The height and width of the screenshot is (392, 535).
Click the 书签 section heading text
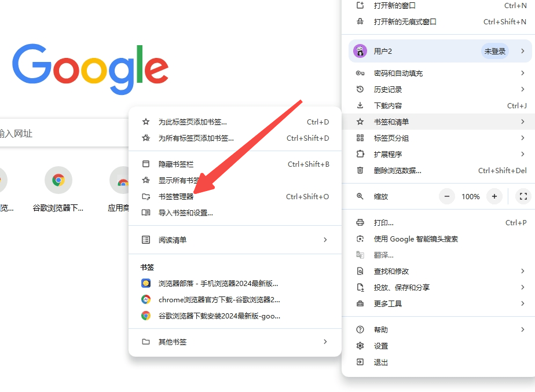147,267
